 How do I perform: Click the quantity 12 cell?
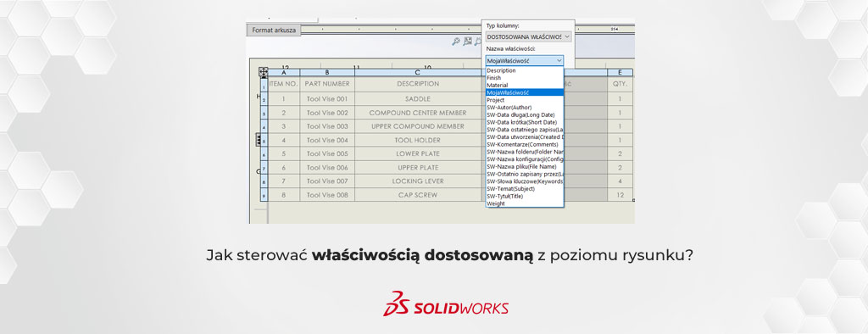620,195
